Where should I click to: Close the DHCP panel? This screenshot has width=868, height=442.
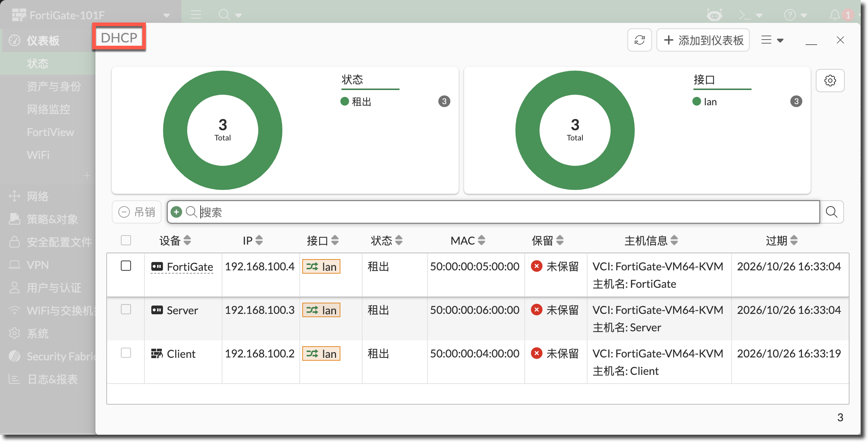coord(840,40)
